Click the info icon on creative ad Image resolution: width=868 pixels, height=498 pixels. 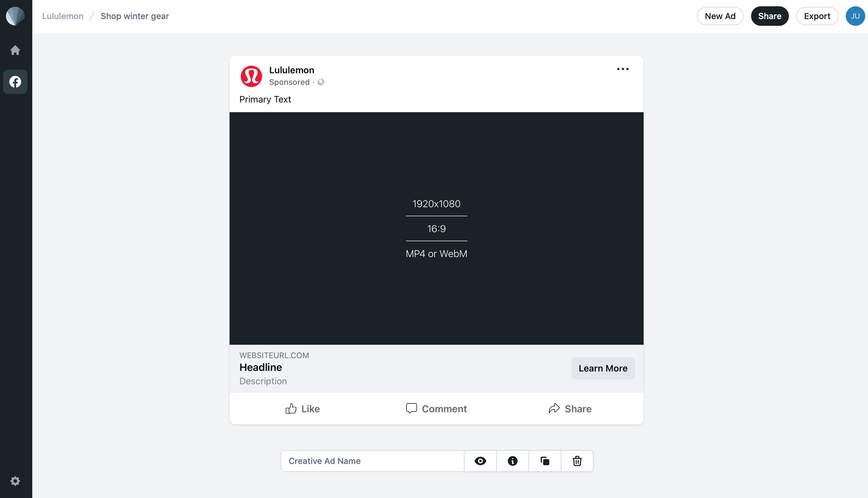tap(513, 461)
